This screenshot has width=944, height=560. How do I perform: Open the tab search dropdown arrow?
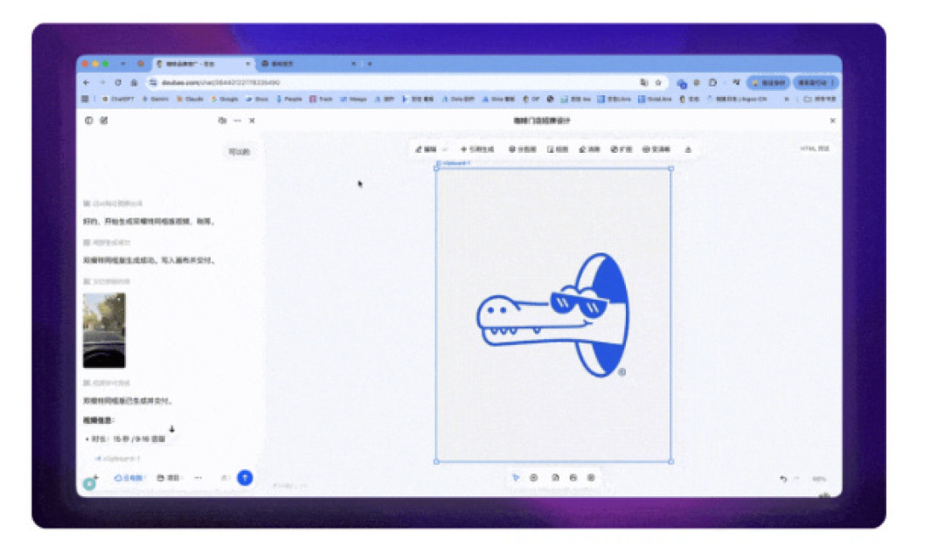pyautogui.click(x=123, y=64)
